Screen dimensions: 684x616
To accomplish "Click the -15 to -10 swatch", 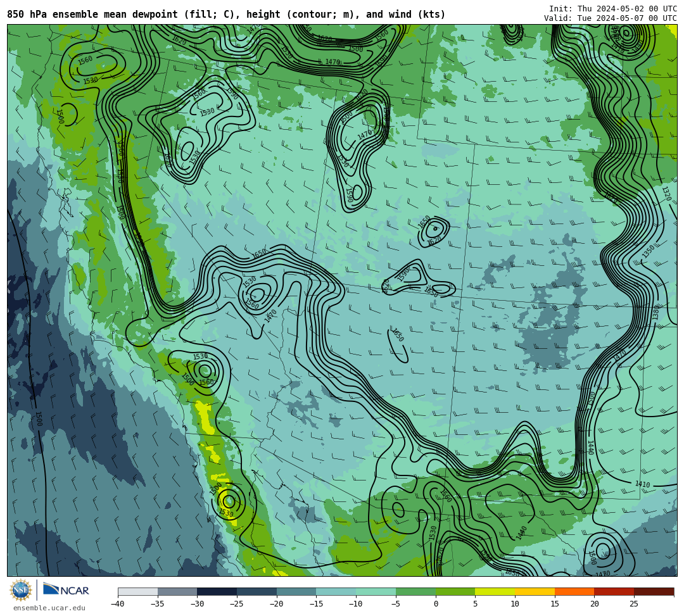I will pos(336,591).
